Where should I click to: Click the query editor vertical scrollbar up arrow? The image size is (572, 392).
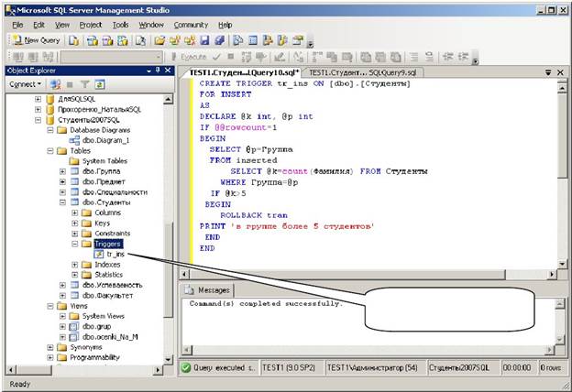(x=562, y=88)
